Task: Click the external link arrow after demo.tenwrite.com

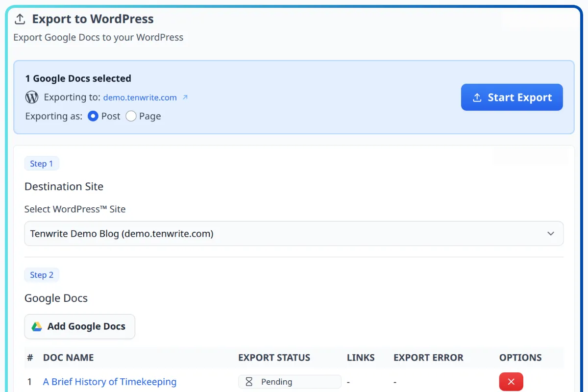Action: coord(185,98)
